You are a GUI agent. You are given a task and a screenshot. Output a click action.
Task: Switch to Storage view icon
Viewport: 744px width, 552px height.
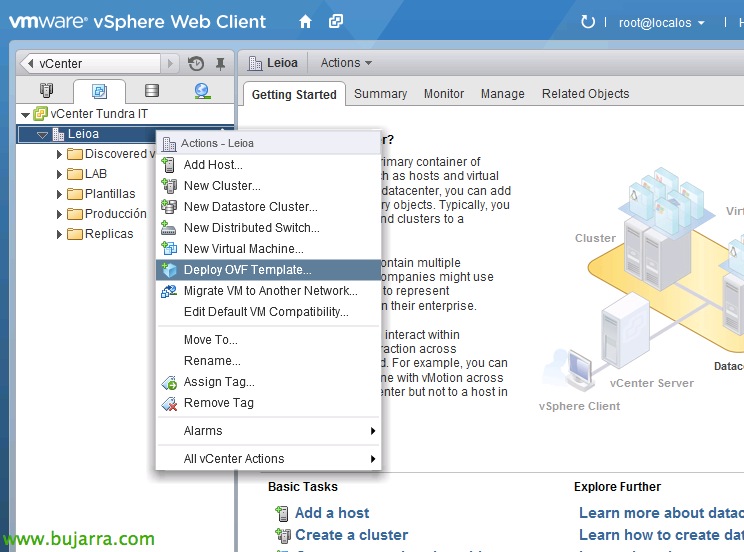(x=151, y=90)
